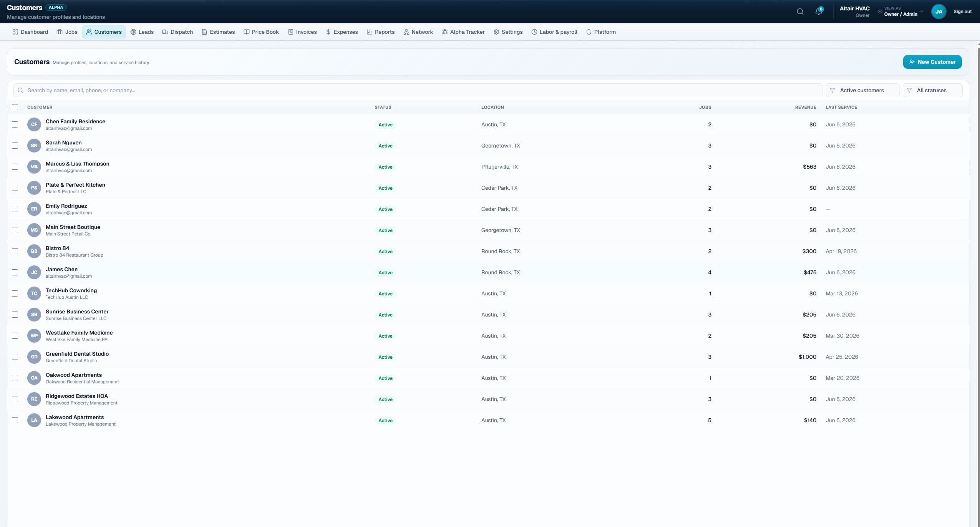Click the Jobs column header
The width and height of the screenshot is (980, 527).
click(705, 107)
